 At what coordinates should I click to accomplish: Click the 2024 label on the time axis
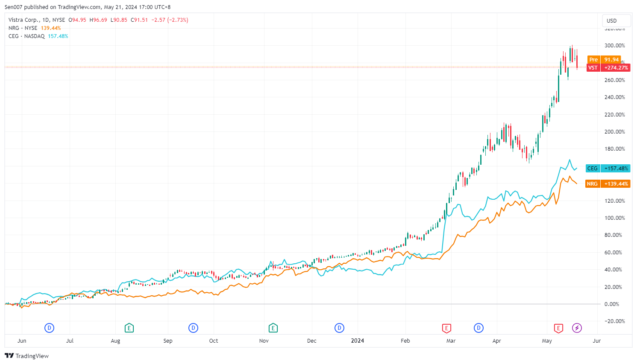coord(358,341)
